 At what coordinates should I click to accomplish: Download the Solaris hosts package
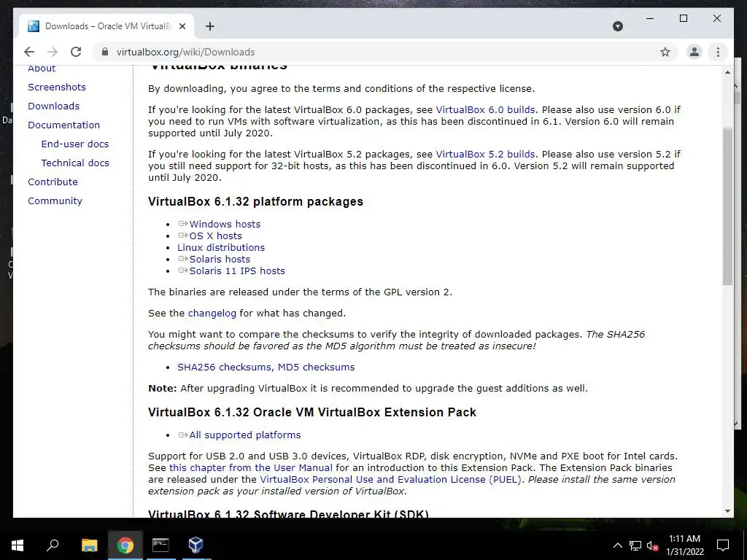(220, 259)
